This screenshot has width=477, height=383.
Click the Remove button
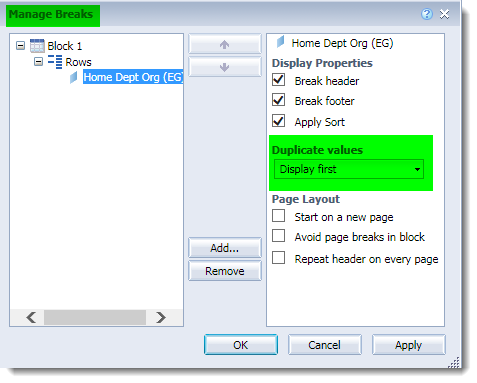point(225,271)
